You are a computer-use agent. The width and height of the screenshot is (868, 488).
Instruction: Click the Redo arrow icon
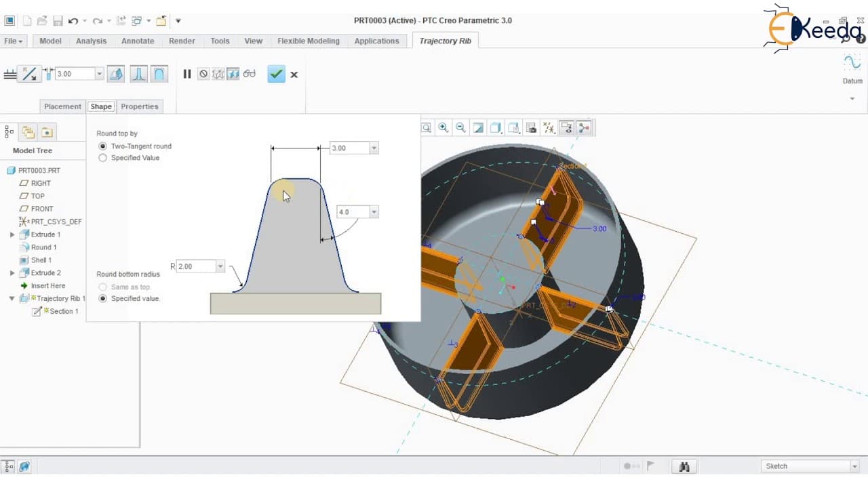[x=98, y=21]
